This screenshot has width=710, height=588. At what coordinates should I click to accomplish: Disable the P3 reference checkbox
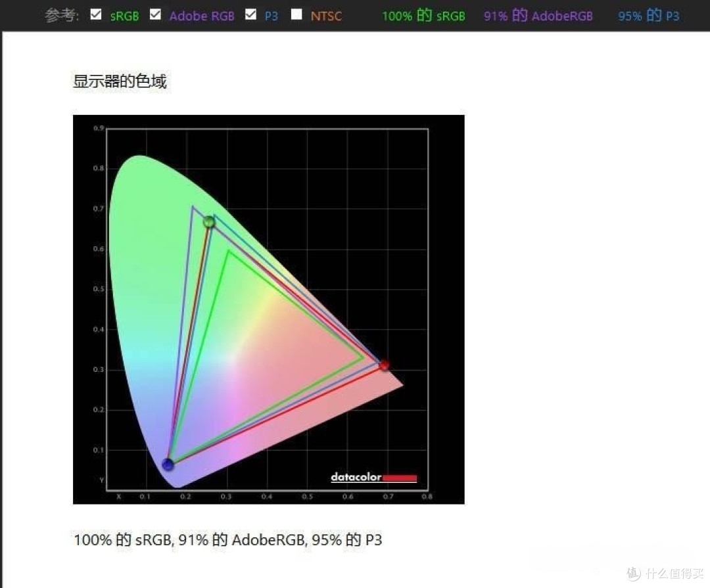point(250,14)
